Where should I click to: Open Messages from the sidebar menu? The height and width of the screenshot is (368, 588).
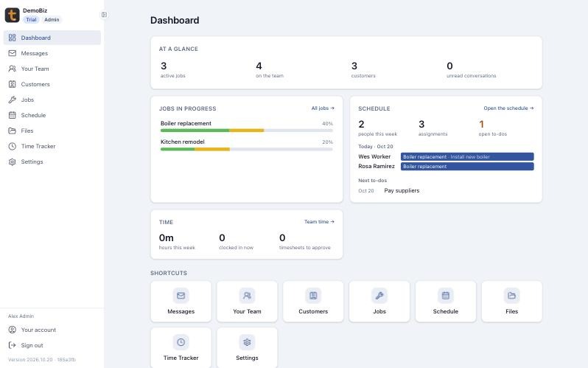[x=52, y=53]
